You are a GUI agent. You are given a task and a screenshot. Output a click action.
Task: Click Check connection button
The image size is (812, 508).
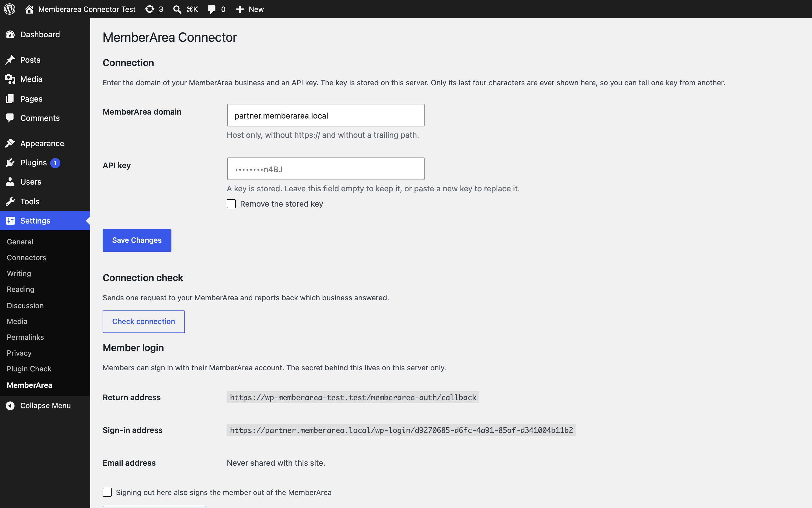[x=144, y=321]
